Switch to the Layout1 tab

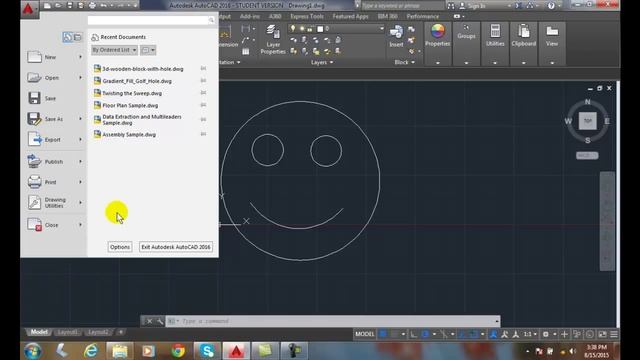click(67, 332)
